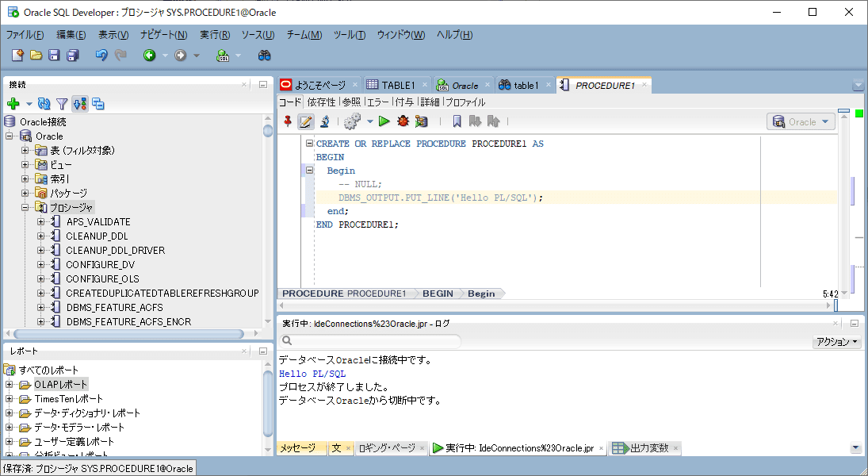868x476 pixels.
Task: Click BEGIN in the breadcrumb bar
Action: (438, 293)
